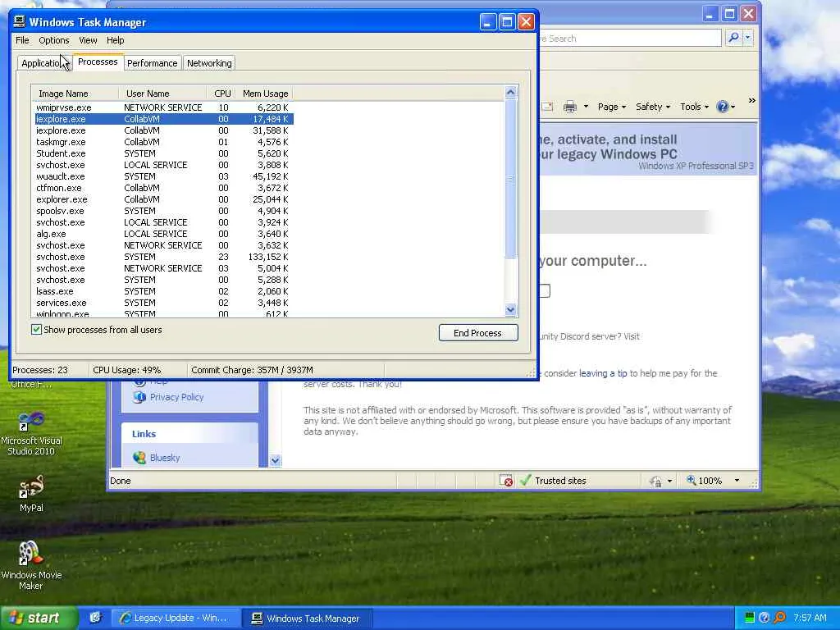Click the protected mode lock icon in IE status bar
The image size is (840, 630).
click(x=655, y=481)
